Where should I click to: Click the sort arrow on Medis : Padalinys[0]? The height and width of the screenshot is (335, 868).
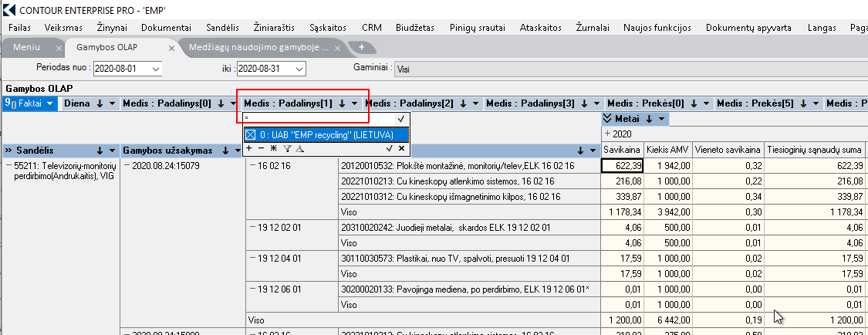point(221,103)
